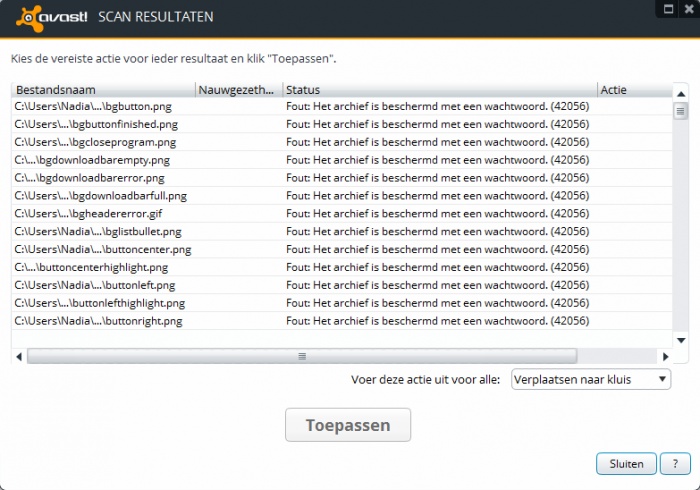Click the Sluiten button
Image resolution: width=700 pixels, height=490 pixels.
coord(626,464)
